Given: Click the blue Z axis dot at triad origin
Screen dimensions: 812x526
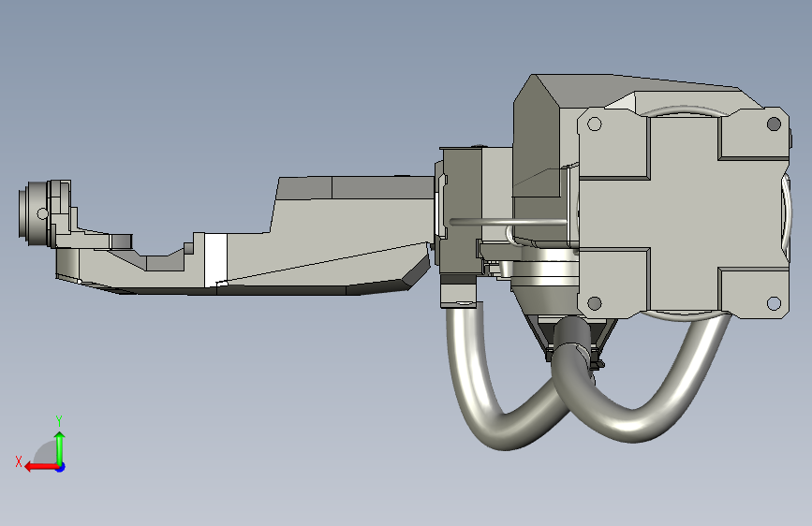Looking at the screenshot, I should tap(61, 467).
